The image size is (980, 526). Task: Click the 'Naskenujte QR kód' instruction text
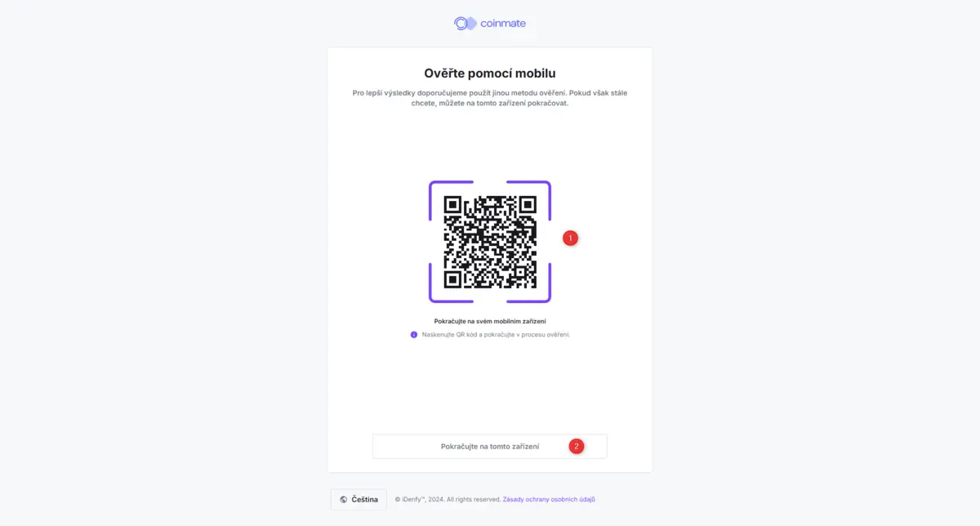[x=496, y=335]
